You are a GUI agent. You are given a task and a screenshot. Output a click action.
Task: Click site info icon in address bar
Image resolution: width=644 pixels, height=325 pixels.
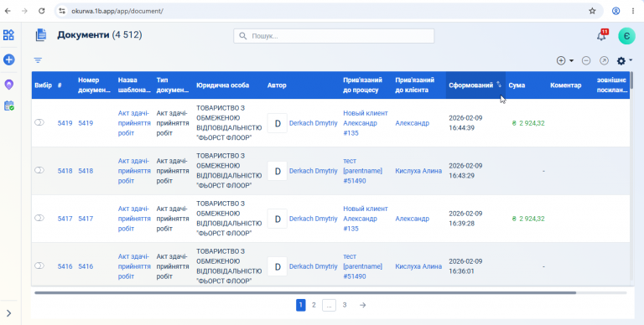coord(62,11)
